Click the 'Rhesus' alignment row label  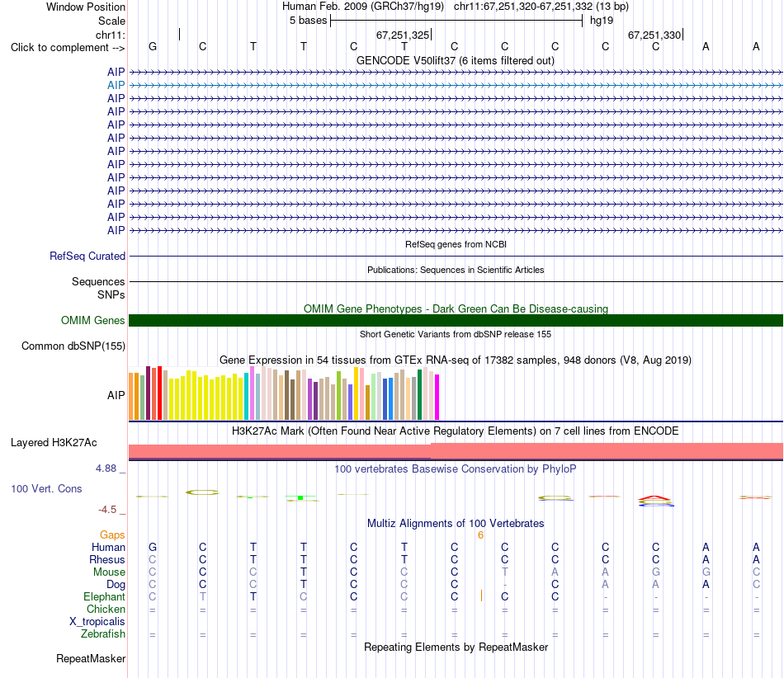click(107, 559)
